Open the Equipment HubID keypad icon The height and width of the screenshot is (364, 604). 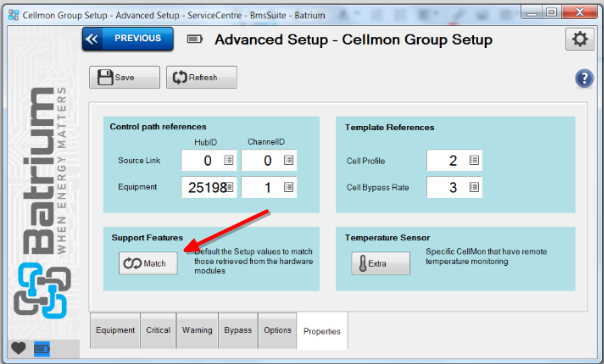click(230, 187)
